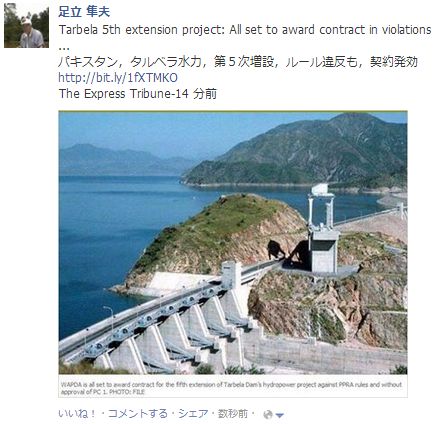Open the poster's profile picture
438x424 pixels.
26,26
